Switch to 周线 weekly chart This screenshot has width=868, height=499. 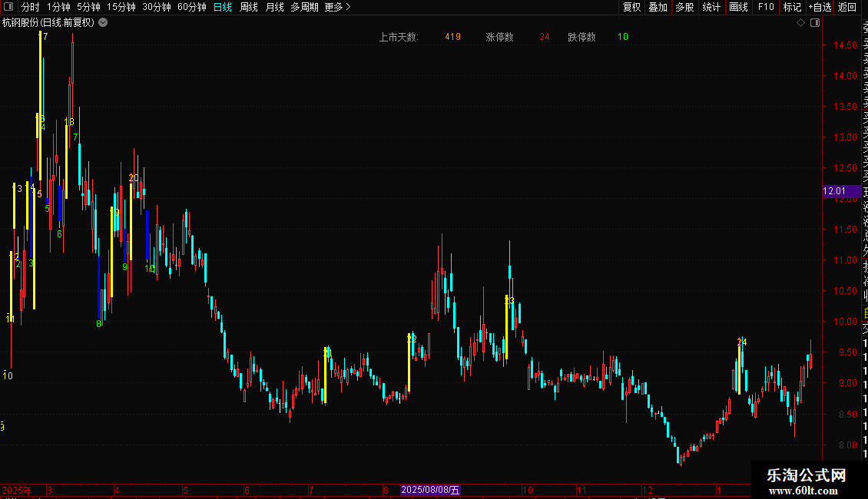click(249, 7)
